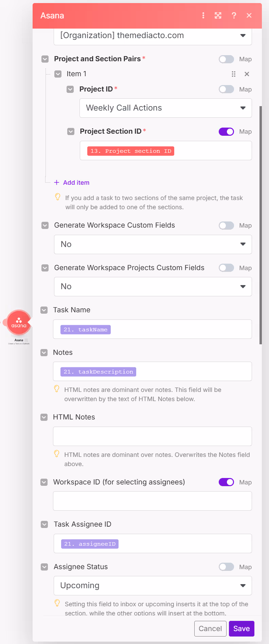Viewport: 269px width, 644px height.
Task: Cancel the module configuration changes
Action: tap(210, 628)
